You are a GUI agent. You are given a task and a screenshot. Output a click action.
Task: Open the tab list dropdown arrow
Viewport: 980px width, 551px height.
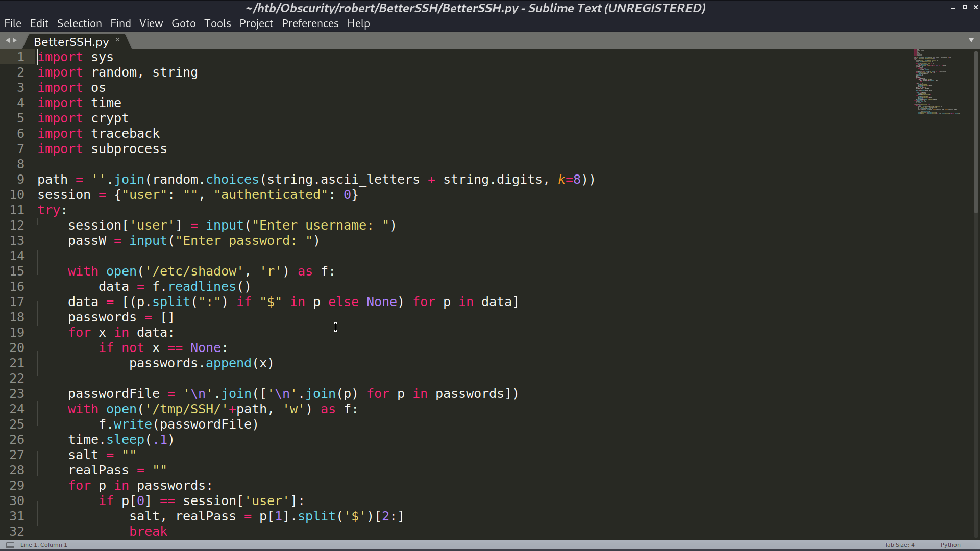[x=971, y=40]
